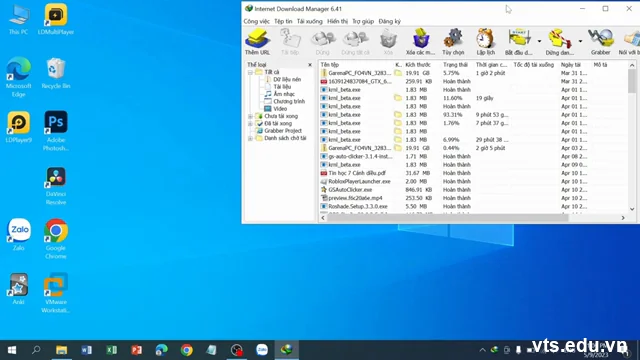Open File Explorer from the taskbar
Image resolution: width=640 pixels, height=360 pixels.
click(x=62, y=350)
